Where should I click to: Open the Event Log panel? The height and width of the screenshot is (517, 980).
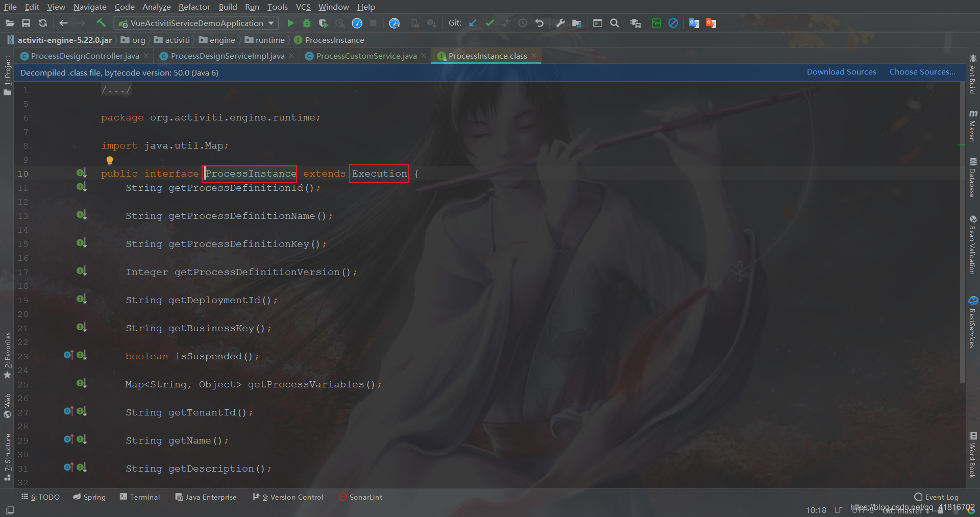tap(936, 497)
